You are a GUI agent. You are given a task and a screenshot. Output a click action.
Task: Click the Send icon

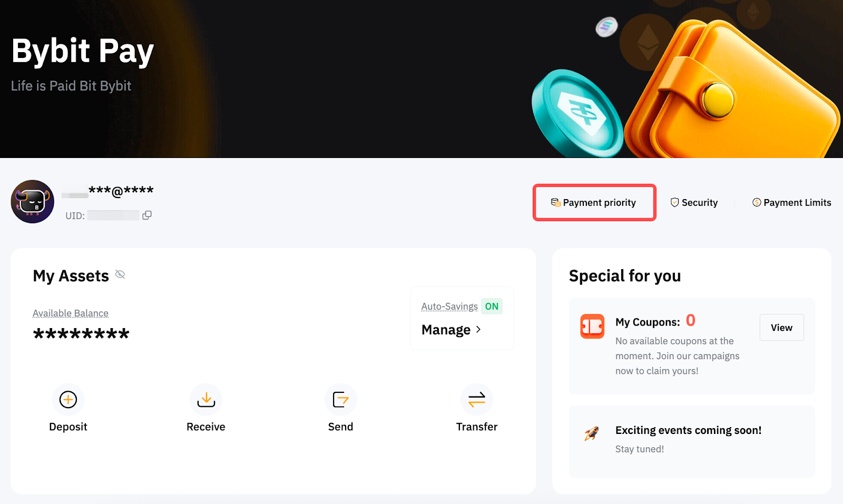tap(341, 400)
